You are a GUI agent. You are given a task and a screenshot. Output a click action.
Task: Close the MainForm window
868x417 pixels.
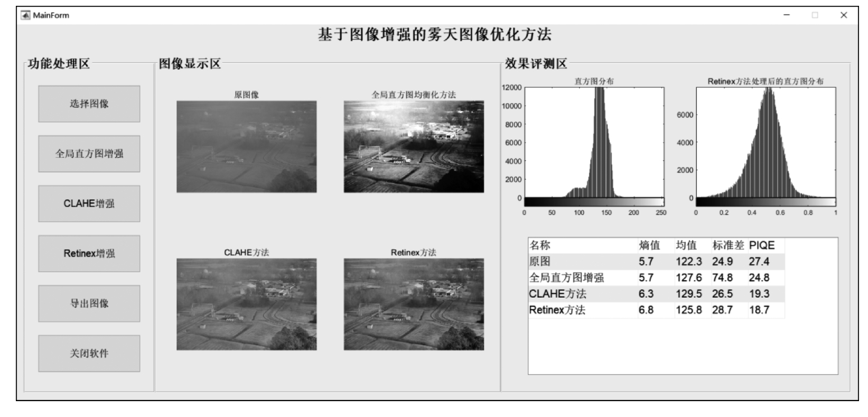tap(844, 15)
